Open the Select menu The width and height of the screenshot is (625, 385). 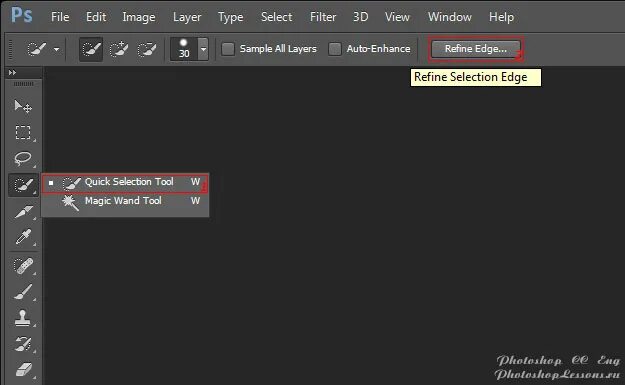276,17
